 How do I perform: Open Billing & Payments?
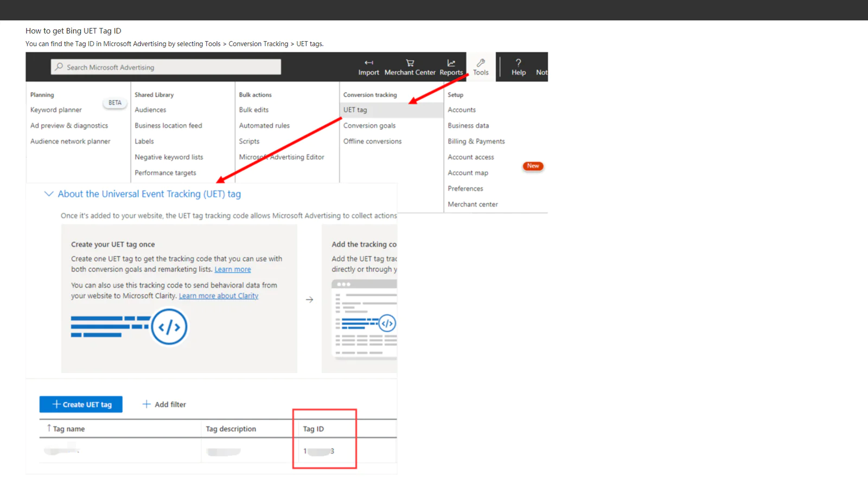tap(476, 141)
